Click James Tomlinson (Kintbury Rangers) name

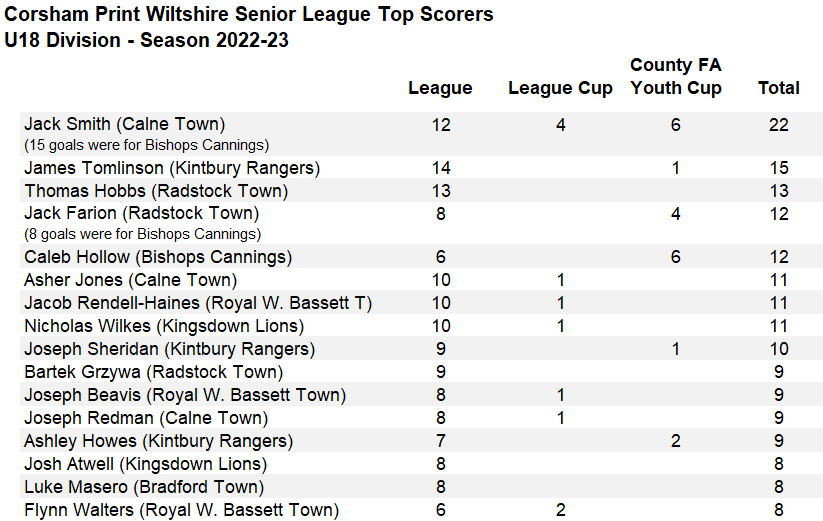[x=172, y=168]
